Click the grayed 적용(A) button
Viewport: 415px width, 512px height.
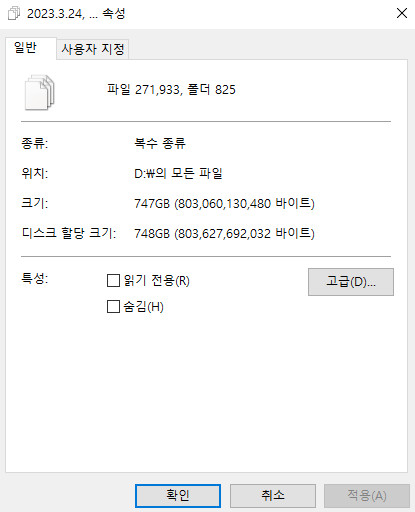point(367,496)
